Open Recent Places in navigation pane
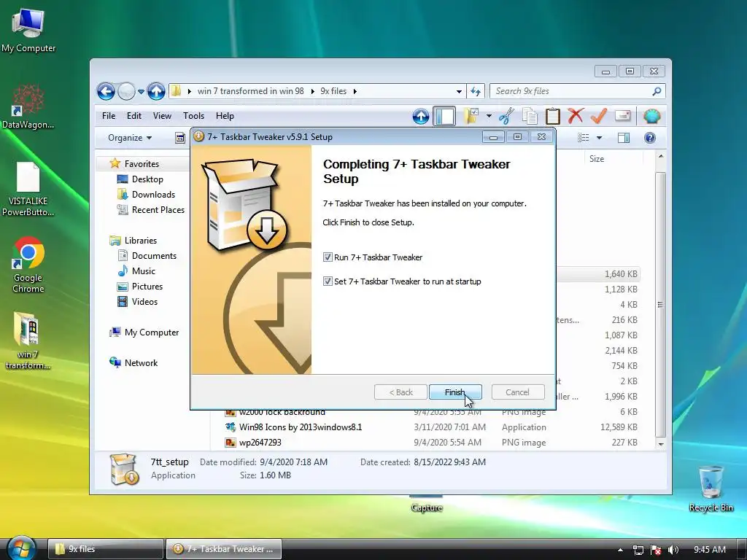Image resolution: width=747 pixels, height=560 pixels. (x=158, y=209)
